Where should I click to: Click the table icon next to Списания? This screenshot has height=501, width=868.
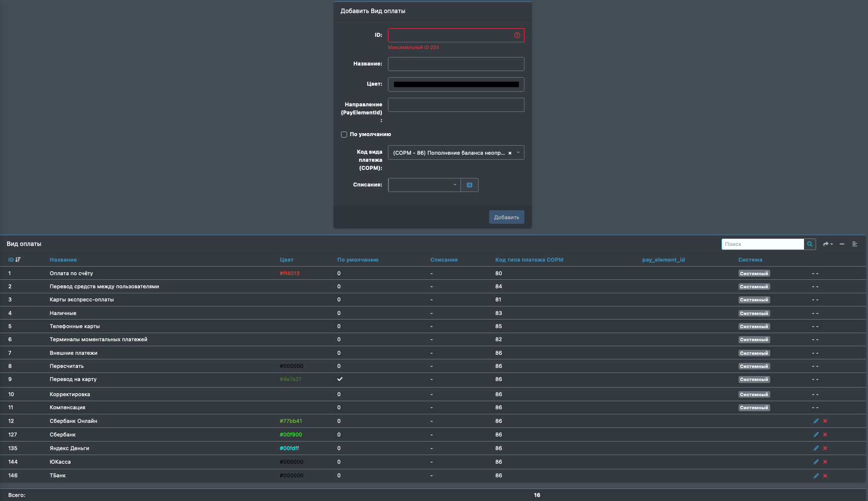tap(470, 185)
